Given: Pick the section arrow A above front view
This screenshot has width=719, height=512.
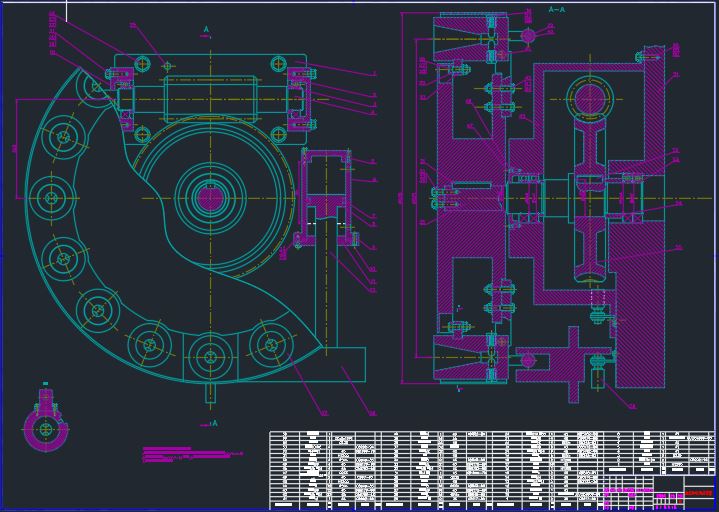Looking at the screenshot, I should (207, 31).
